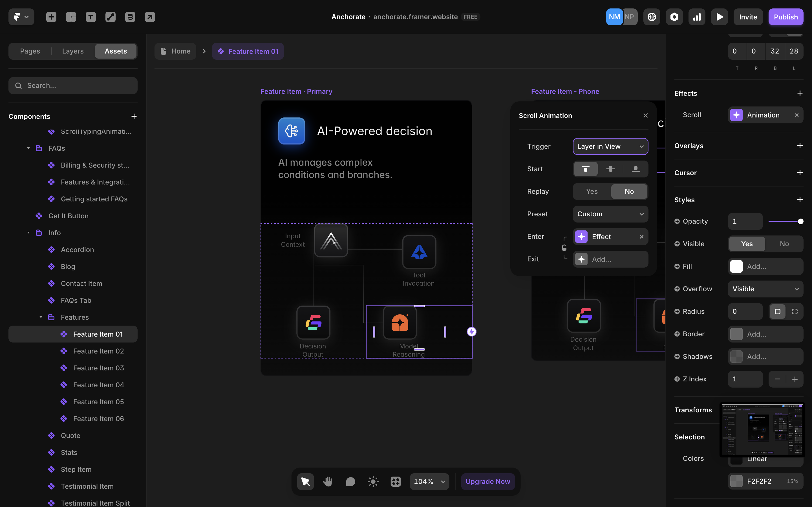Screen dimensions: 812x507
Task: Toggle light mode sun icon
Action: tap(373, 482)
